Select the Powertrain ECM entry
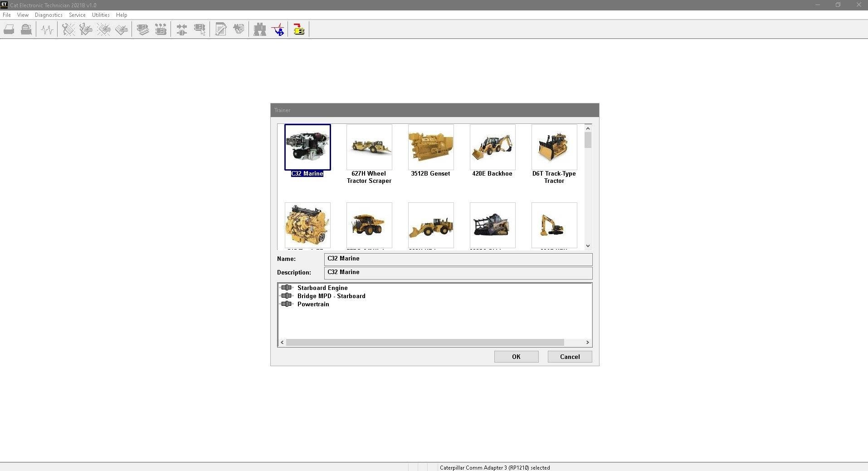Screen dimensions: 868x471 pos(313,304)
